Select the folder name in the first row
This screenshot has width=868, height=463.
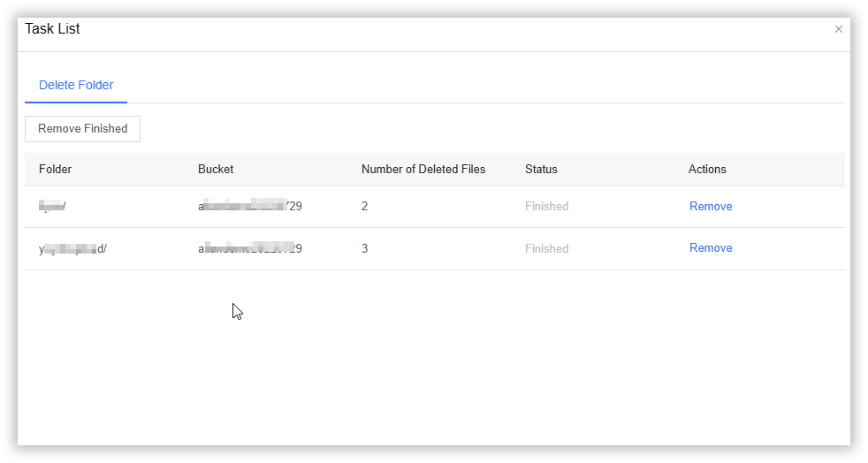[52, 207]
